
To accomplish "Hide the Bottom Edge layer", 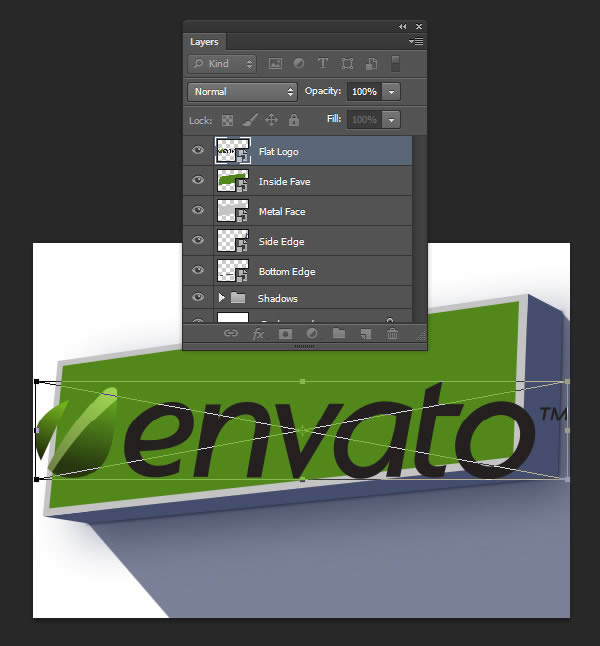I will (x=198, y=270).
